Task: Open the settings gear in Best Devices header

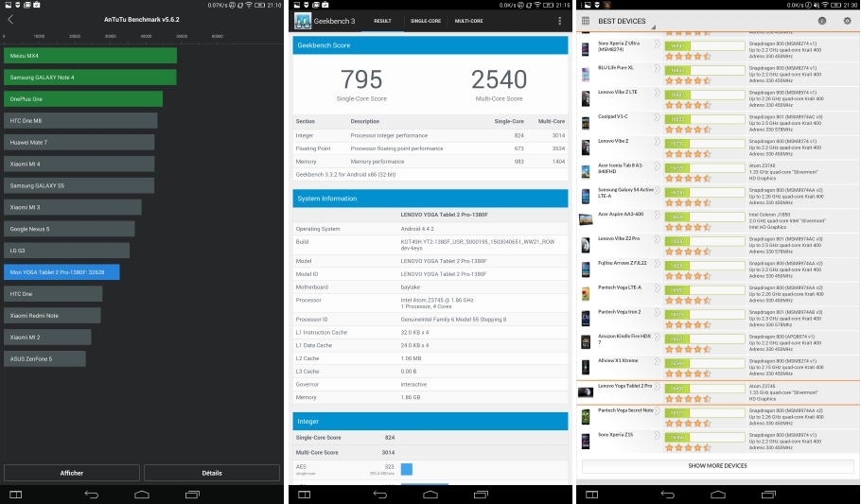Action: 847,21
